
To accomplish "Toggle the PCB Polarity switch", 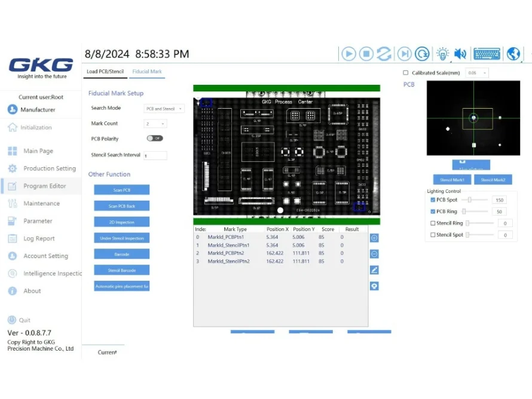I will pos(155,139).
